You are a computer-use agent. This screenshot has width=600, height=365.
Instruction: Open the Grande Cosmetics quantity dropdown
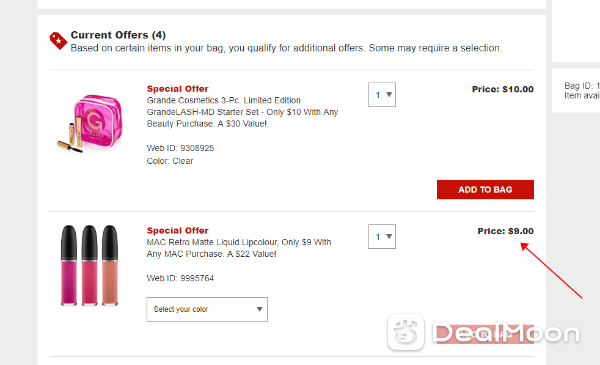382,95
